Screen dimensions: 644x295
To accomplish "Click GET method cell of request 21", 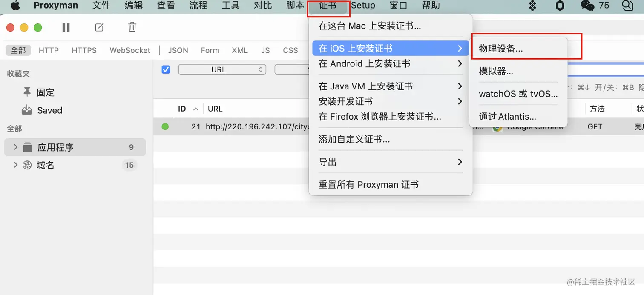I will [595, 126].
